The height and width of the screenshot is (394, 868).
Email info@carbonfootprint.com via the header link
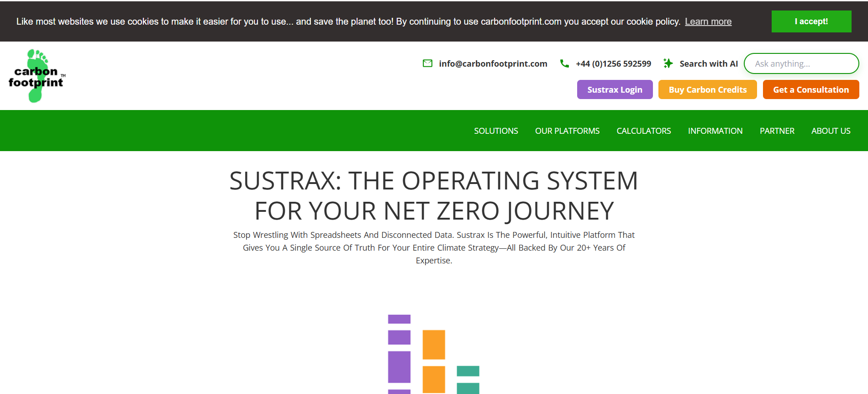493,63
